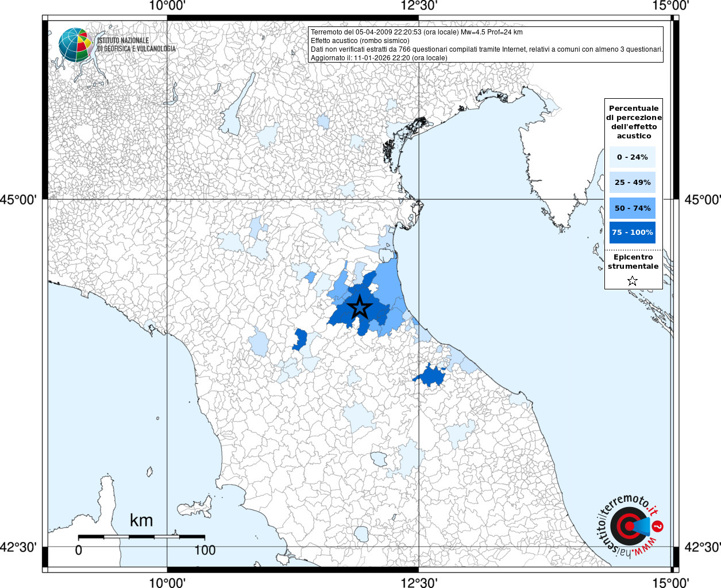Click the bottom 10°00' longitude label
The height and width of the screenshot is (588, 721).
point(167,582)
